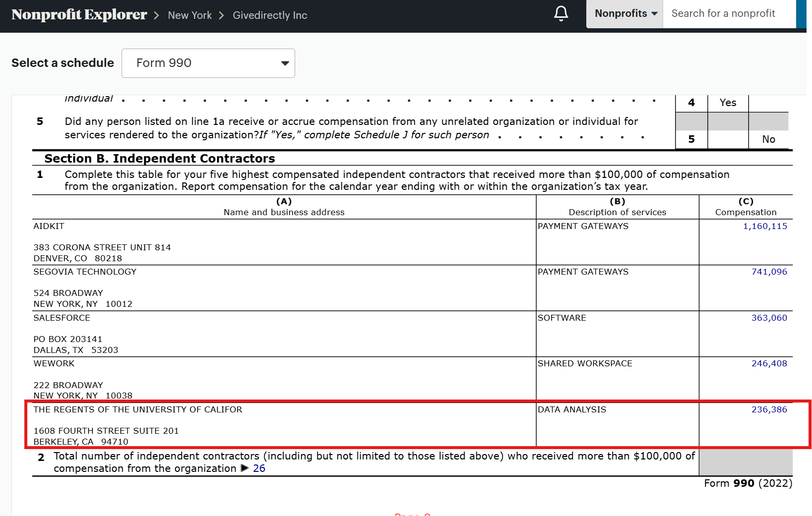Viewport: 812px width, 516px height.
Task: Click the line 4 Yes answer cell
Action: coord(728,103)
